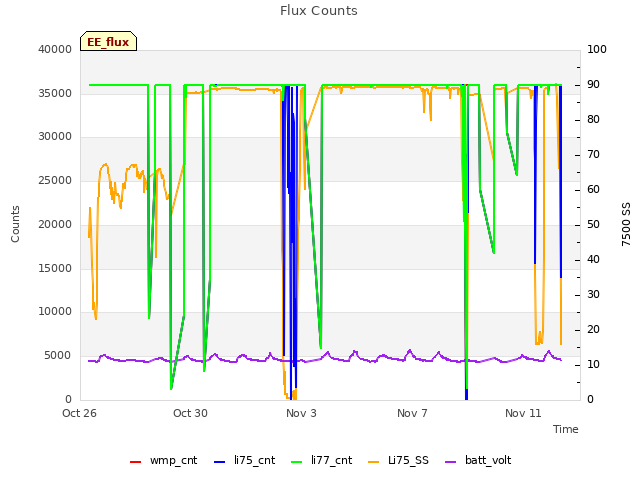Click the 80 right axis value
Image resolution: width=640 pixels, height=480 pixels.
(593, 120)
